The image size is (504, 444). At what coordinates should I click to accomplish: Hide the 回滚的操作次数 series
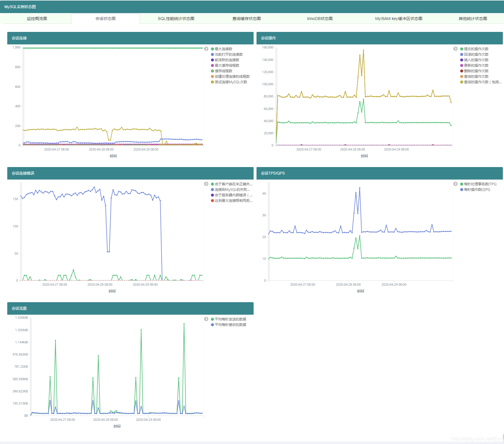(474, 55)
